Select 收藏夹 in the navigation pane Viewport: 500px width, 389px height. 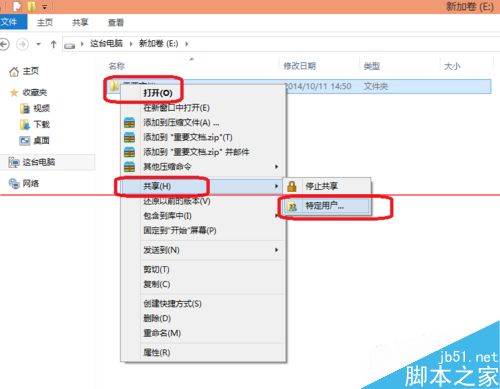tap(35, 92)
